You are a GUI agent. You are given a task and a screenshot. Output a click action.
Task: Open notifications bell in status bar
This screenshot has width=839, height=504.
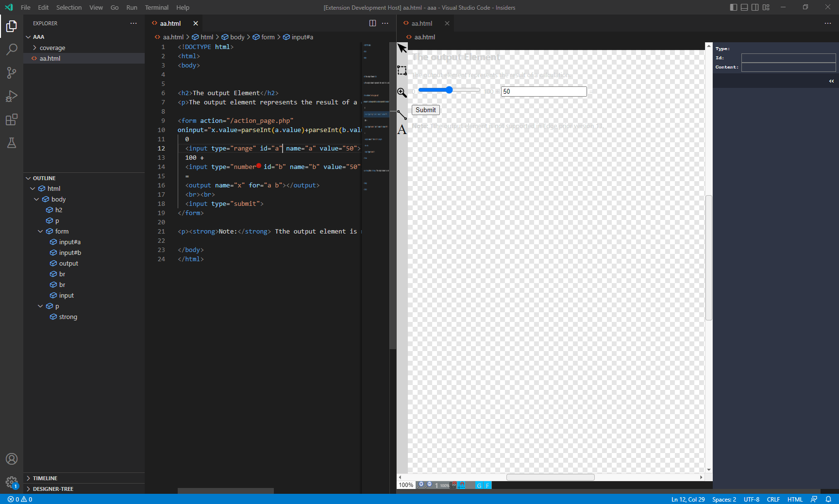tap(828, 499)
